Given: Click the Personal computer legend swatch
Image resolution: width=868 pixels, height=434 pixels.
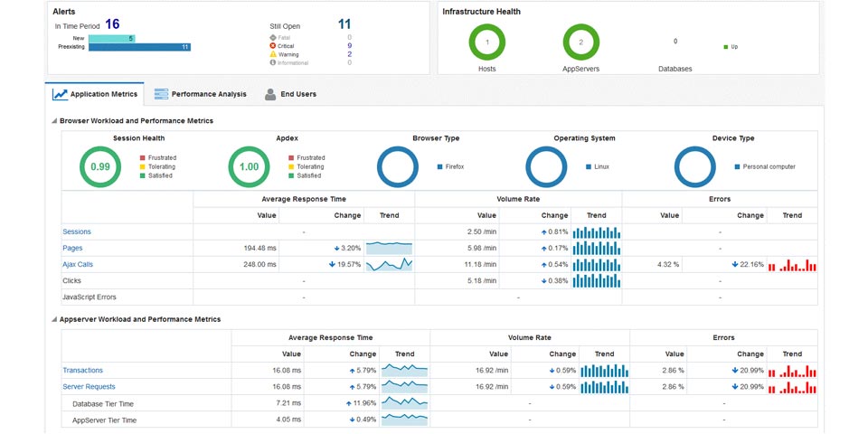Looking at the screenshot, I should click(738, 166).
